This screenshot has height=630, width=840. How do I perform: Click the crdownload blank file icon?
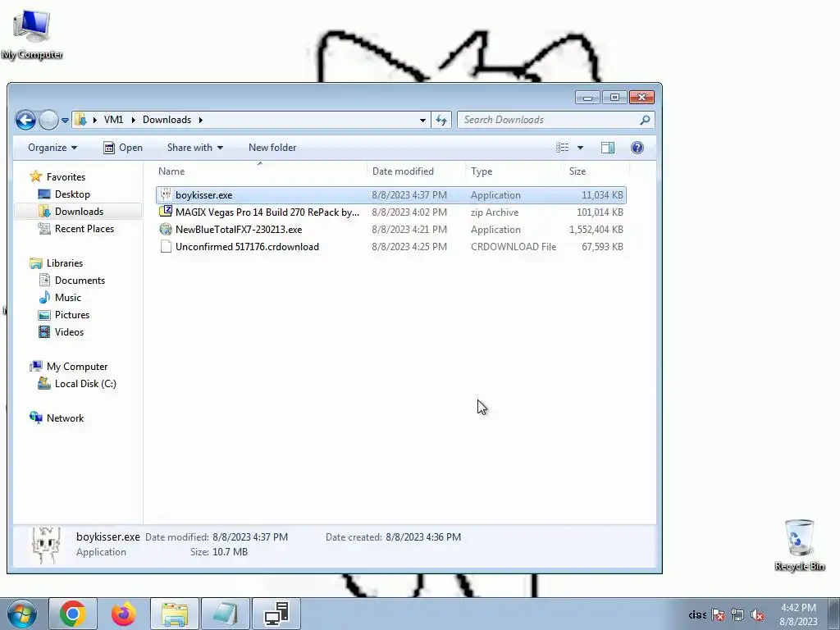[x=166, y=246]
